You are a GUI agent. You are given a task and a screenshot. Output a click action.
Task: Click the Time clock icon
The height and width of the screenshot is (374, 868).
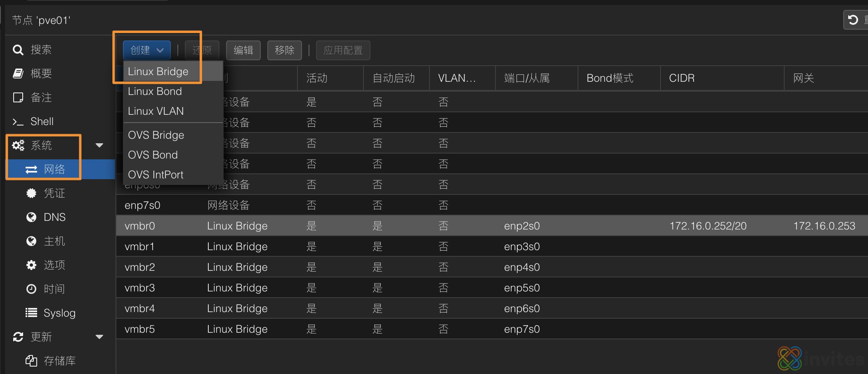(x=31, y=289)
